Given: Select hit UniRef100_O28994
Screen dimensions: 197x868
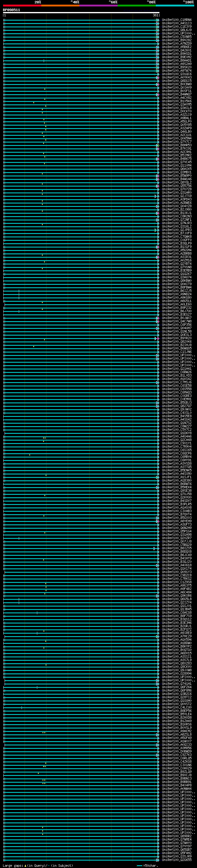Looking at the screenshot, I should [176, 674].
